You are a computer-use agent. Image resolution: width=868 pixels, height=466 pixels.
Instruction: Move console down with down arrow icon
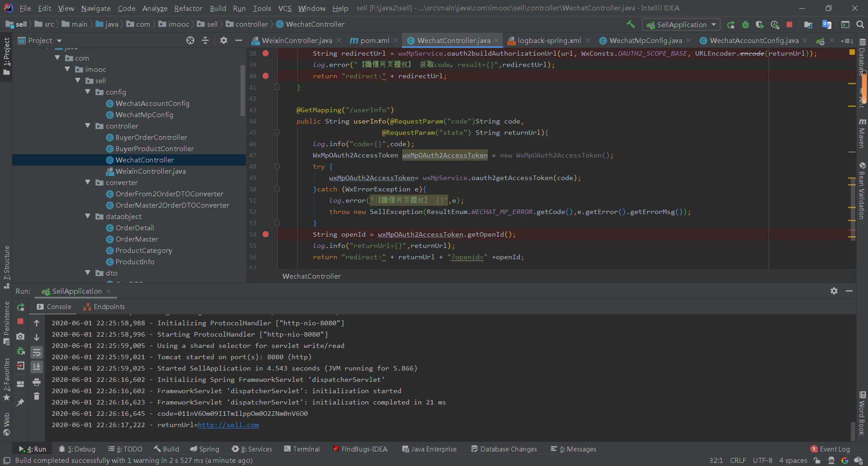pos(37,338)
